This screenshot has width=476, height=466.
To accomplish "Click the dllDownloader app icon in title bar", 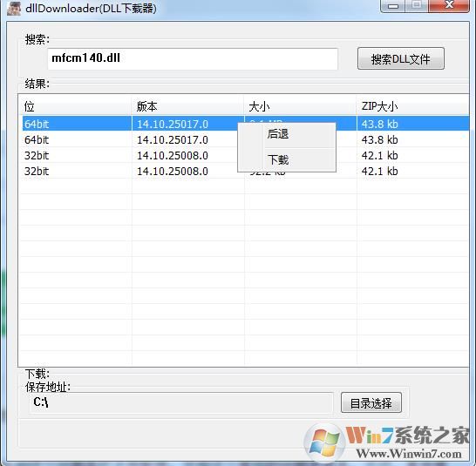I will pyautogui.click(x=14, y=8).
